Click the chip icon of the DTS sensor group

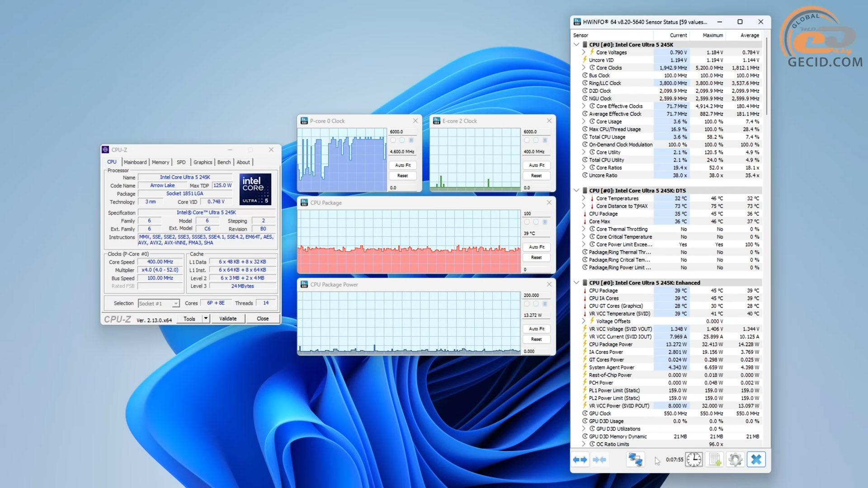click(585, 191)
